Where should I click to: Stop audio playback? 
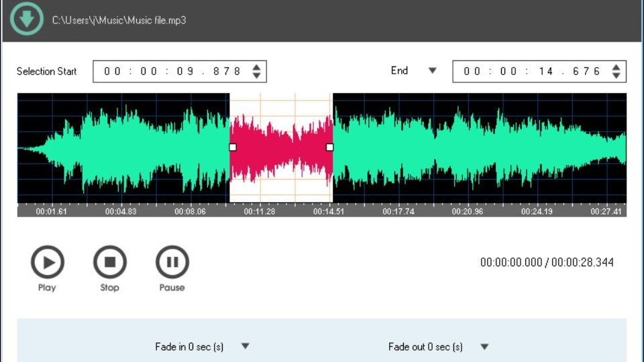click(109, 262)
